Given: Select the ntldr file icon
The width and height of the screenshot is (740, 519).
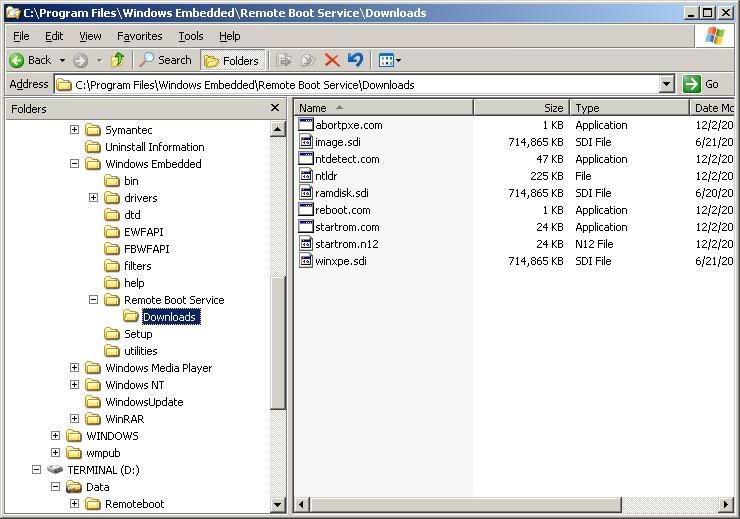Looking at the screenshot, I should tap(306, 176).
